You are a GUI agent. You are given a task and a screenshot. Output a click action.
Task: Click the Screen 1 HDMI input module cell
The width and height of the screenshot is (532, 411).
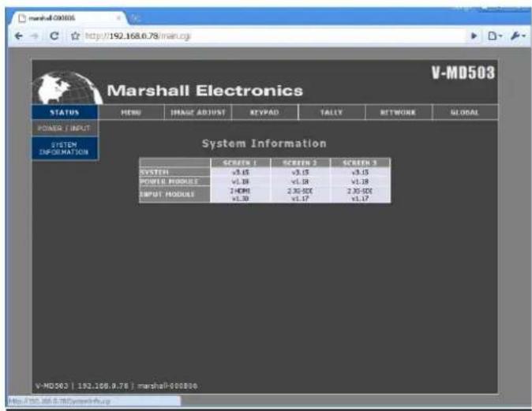click(x=240, y=195)
